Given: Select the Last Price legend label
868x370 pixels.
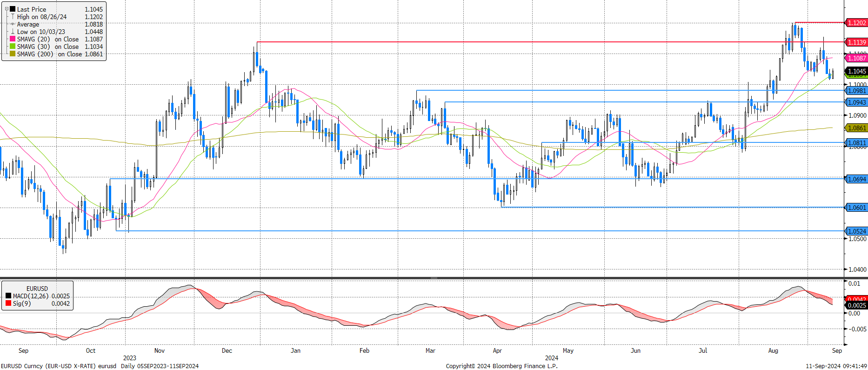Looking at the screenshot, I should click(x=32, y=9).
